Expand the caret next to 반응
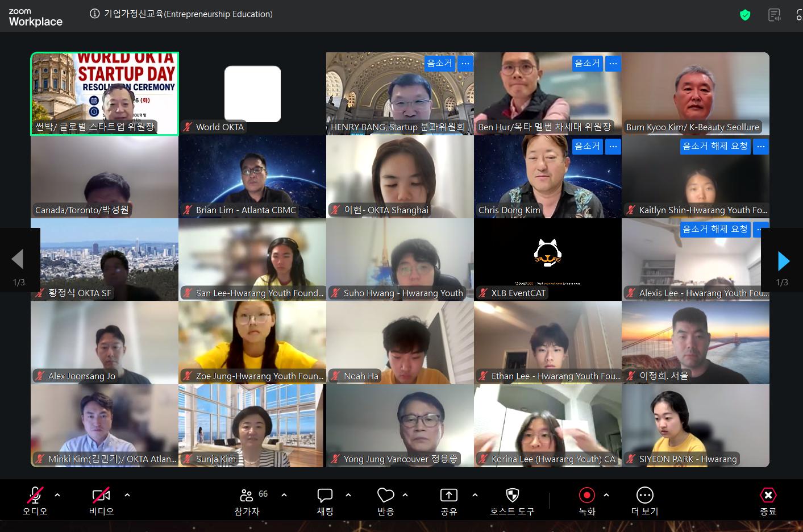This screenshot has width=803, height=532. 405,495
